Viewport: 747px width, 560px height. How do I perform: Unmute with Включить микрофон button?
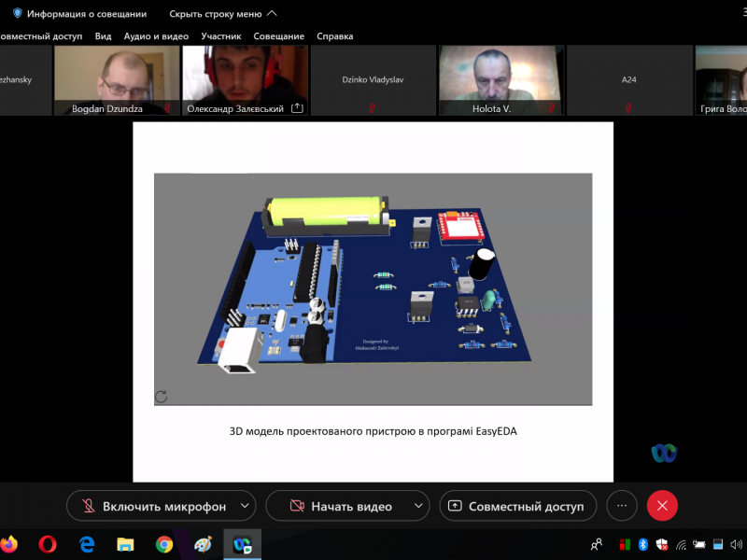(x=154, y=506)
